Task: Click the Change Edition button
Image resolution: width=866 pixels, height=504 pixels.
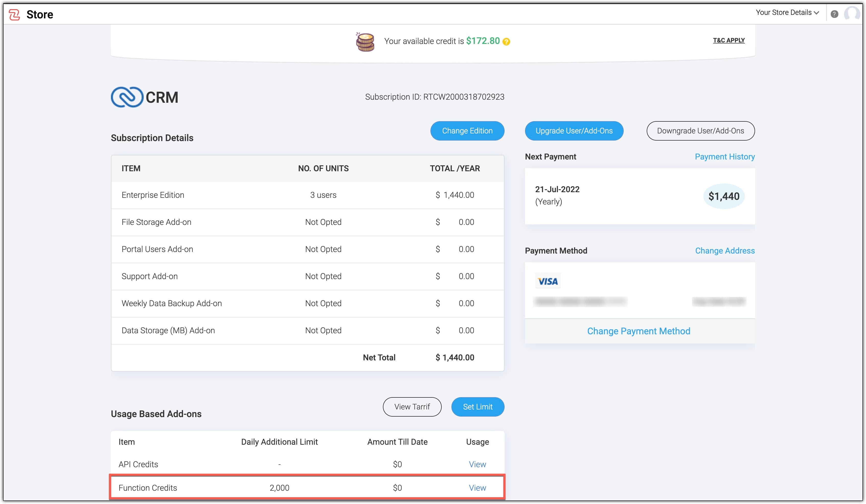Action: point(467,131)
